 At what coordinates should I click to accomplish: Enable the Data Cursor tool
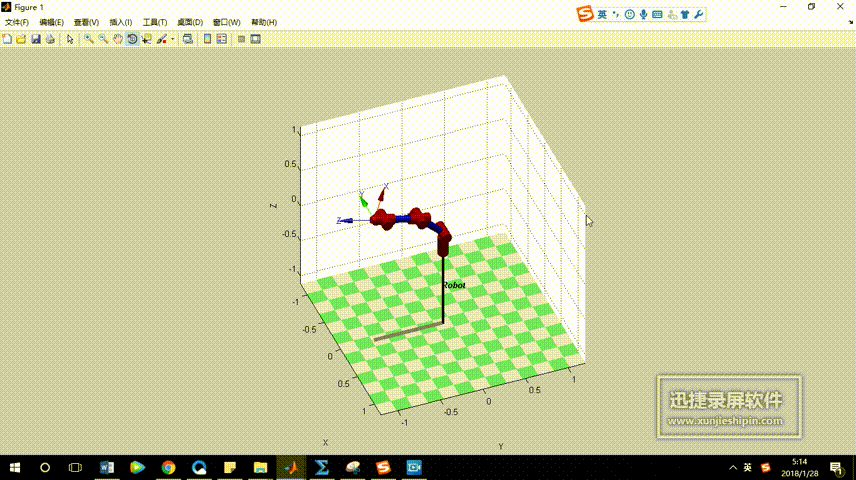click(x=146, y=39)
